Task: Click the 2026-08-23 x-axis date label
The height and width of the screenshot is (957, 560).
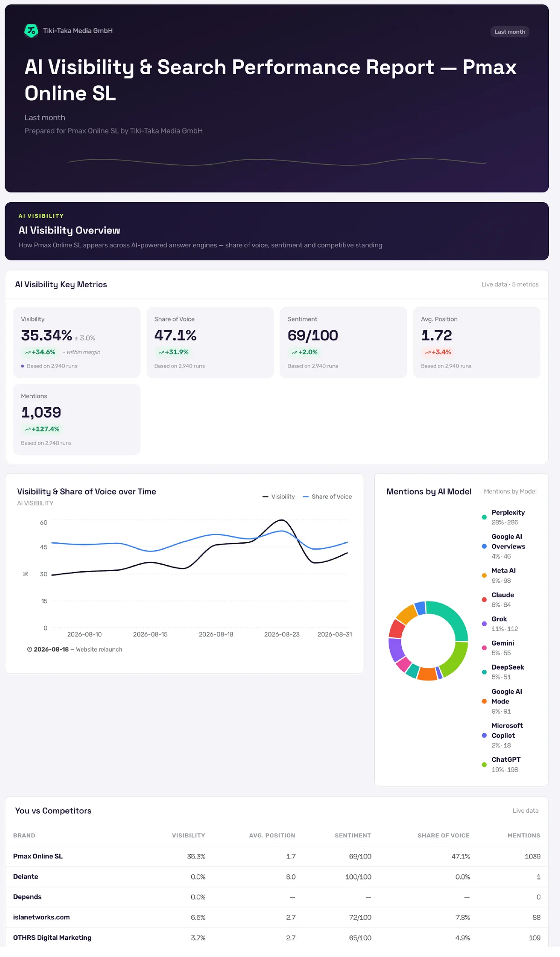Action: click(x=282, y=635)
